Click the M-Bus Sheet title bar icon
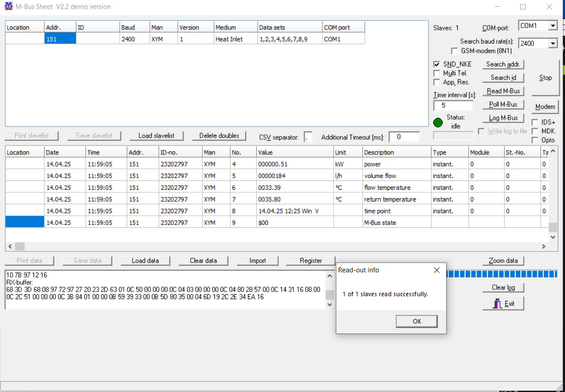The image size is (565, 392). (8, 7)
